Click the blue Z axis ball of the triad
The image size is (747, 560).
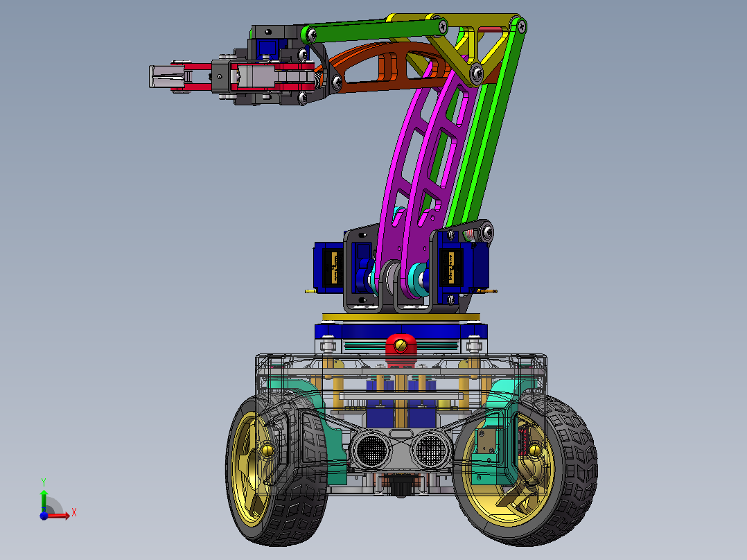(x=44, y=516)
